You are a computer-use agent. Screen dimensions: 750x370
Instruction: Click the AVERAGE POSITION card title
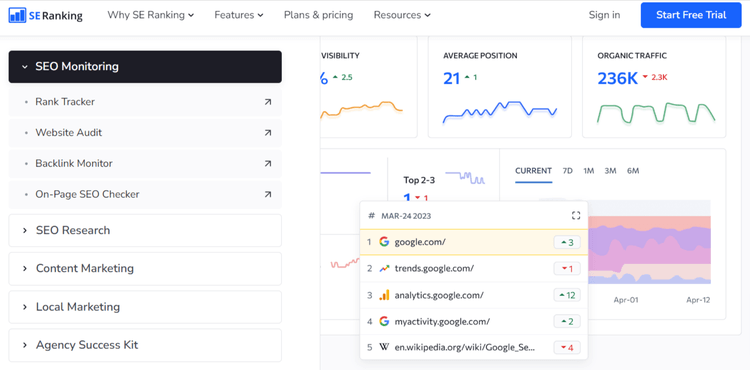click(x=480, y=56)
